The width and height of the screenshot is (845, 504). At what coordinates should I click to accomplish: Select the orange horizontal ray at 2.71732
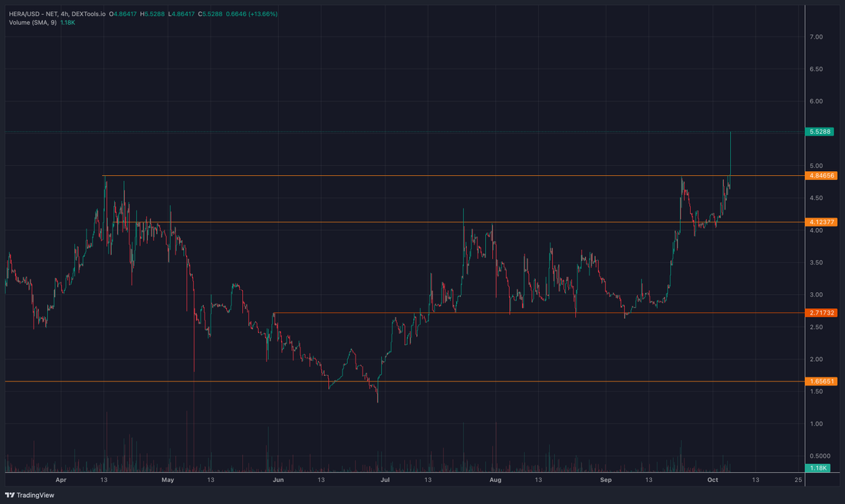pos(539,313)
